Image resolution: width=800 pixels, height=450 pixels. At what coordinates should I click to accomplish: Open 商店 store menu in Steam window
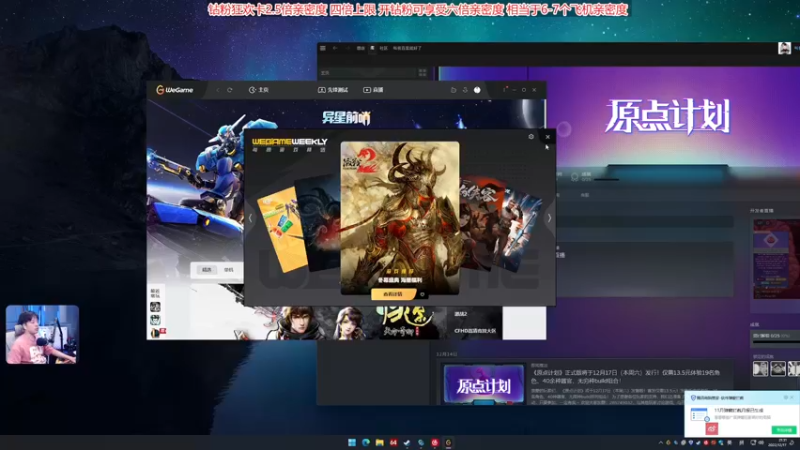(x=361, y=48)
